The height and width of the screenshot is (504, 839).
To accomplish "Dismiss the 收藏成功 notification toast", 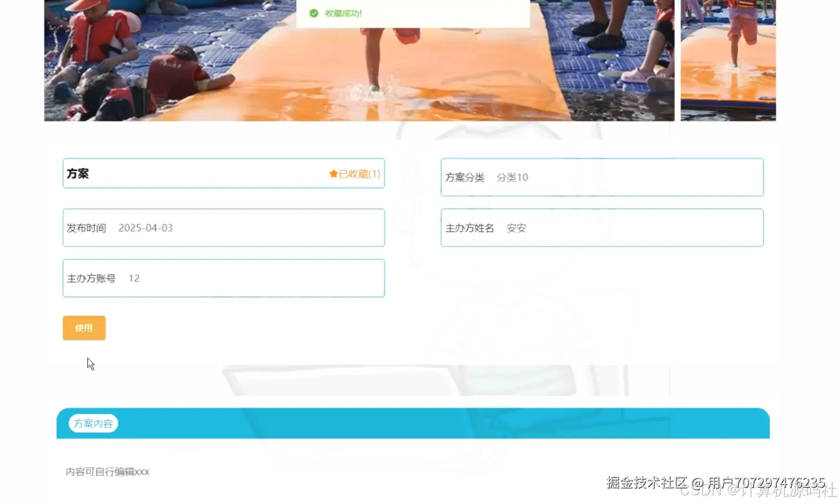I will (413, 13).
